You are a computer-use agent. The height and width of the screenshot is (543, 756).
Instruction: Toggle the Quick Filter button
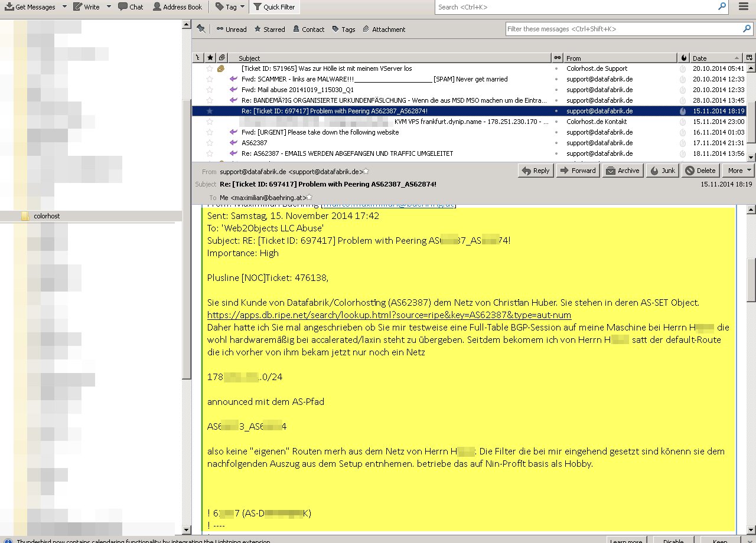click(275, 7)
